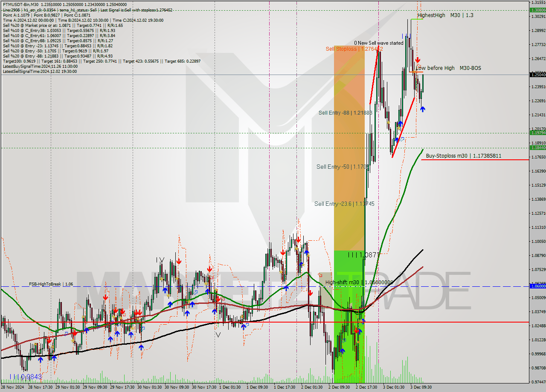Click the green sell entry zone rectangle
546x392 pixels.
tap(349, 317)
